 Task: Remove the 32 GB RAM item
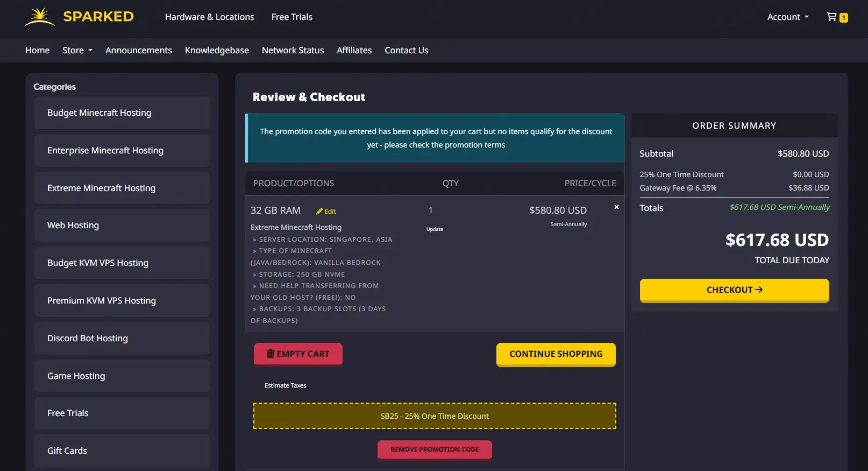point(616,207)
